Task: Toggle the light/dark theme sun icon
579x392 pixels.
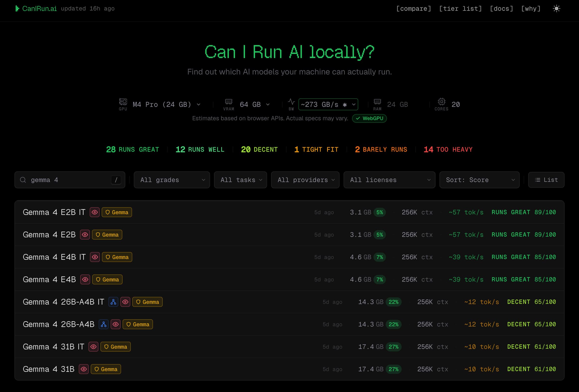Action: coord(556,9)
